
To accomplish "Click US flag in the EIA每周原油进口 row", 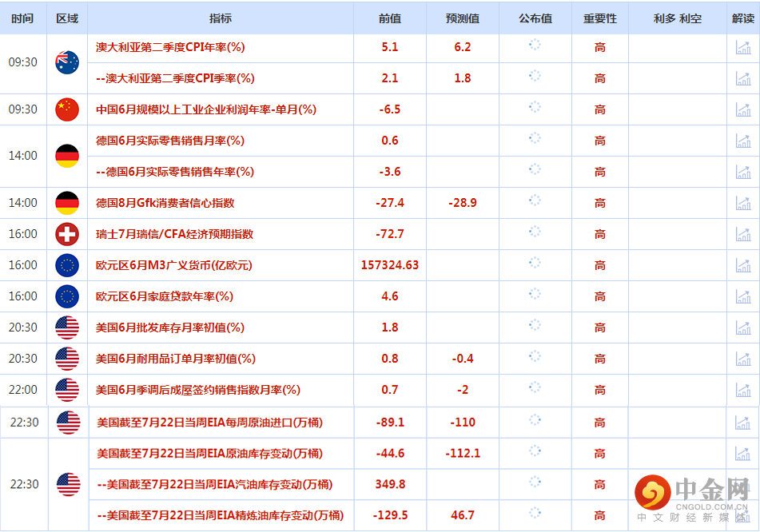I will [x=69, y=423].
